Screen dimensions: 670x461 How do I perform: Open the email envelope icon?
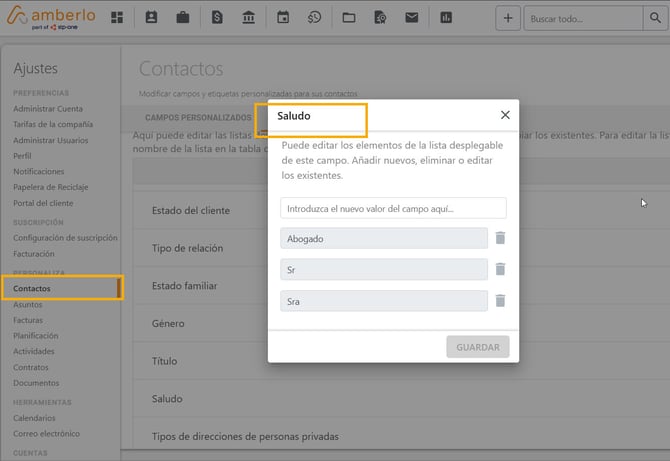pos(411,18)
